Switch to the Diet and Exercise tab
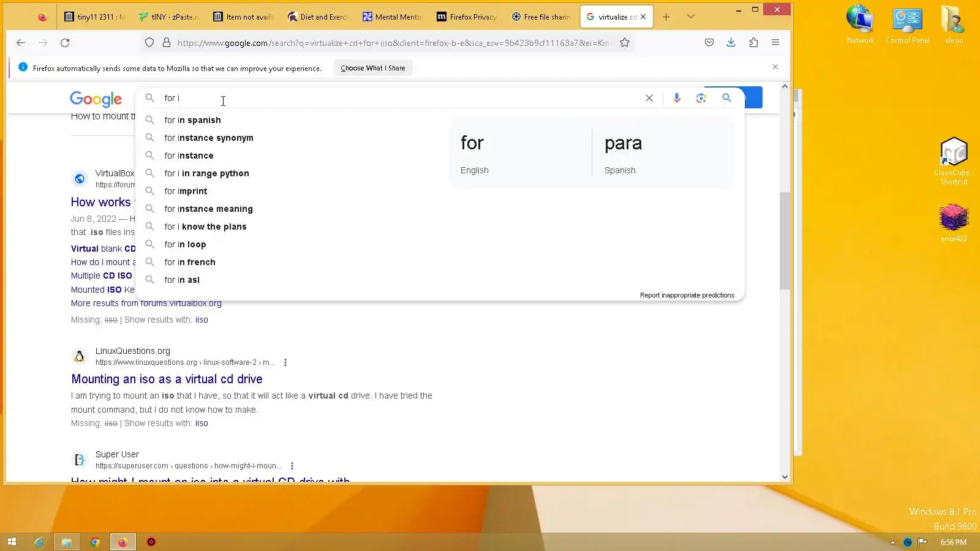Screen dimensions: 980x551 (x=317, y=17)
